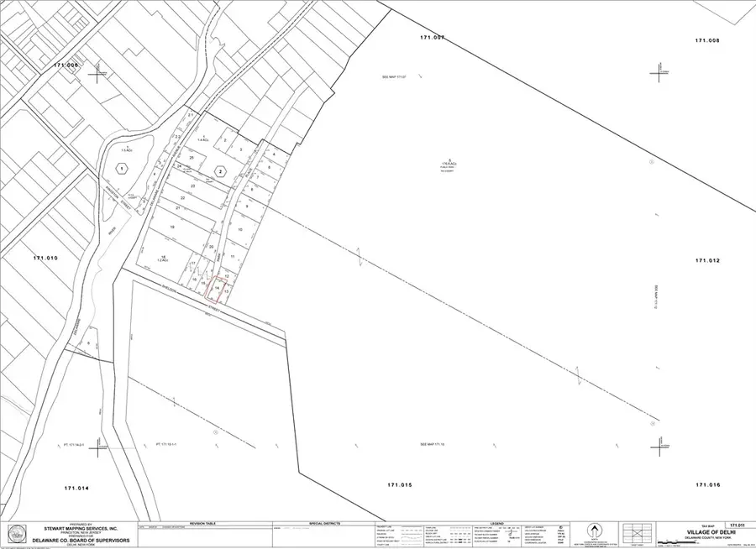Screen dimensions: 756x549
Task: Click the PT. 171.15-1-1 label
Action: (x=166, y=444)
